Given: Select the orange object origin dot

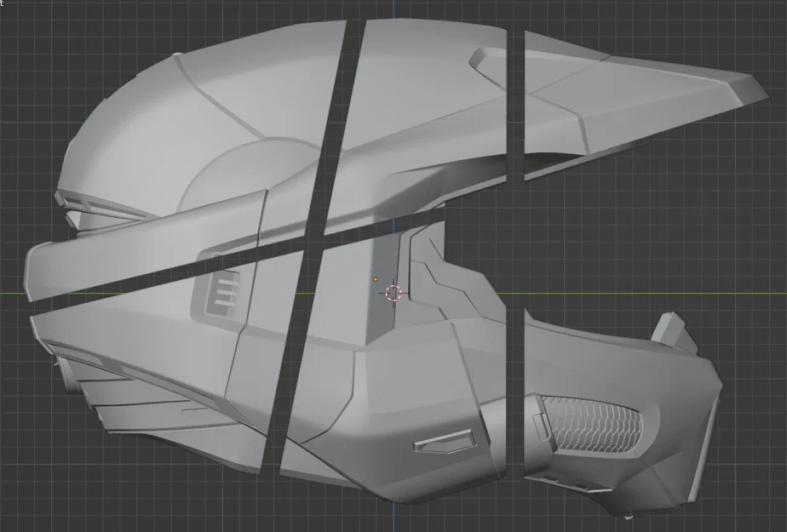Looking at the screenshot, I should (376, 279).
